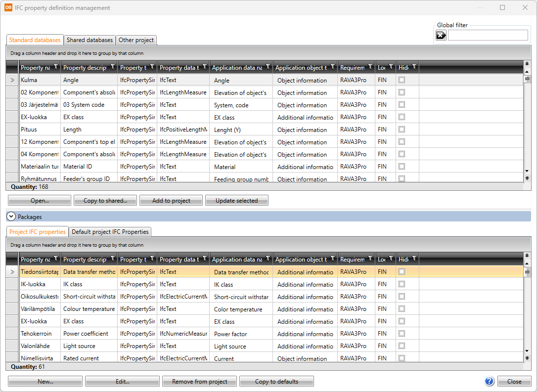Click filter icon on upper Requirement column
The image size is (537, 392).
(370, 67)
